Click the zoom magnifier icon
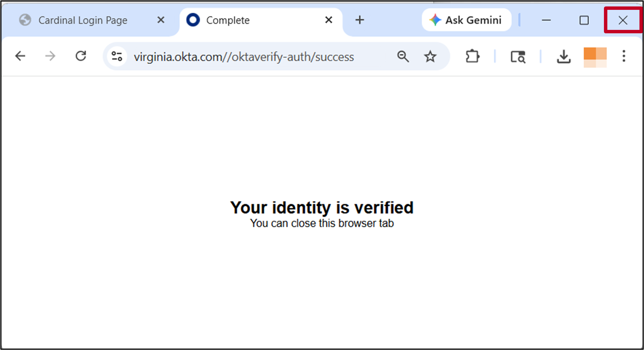Screen dimensions: 644x350 (403, 56)
